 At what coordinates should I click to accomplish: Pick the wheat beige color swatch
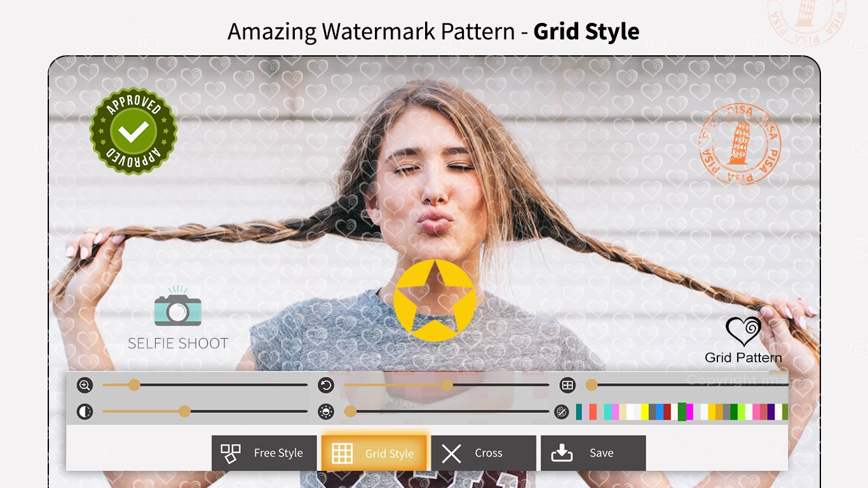tap(623, 412)
